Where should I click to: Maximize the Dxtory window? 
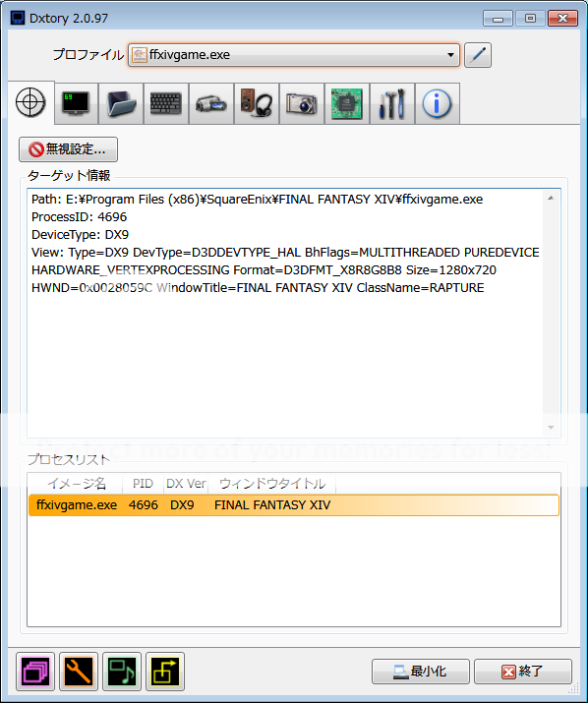[x=530, y=19]
